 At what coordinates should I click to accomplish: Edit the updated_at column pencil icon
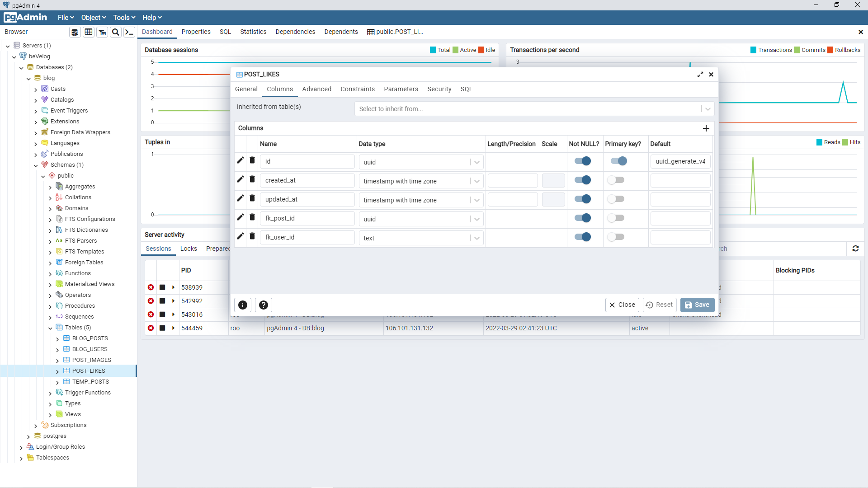point(241,198)
